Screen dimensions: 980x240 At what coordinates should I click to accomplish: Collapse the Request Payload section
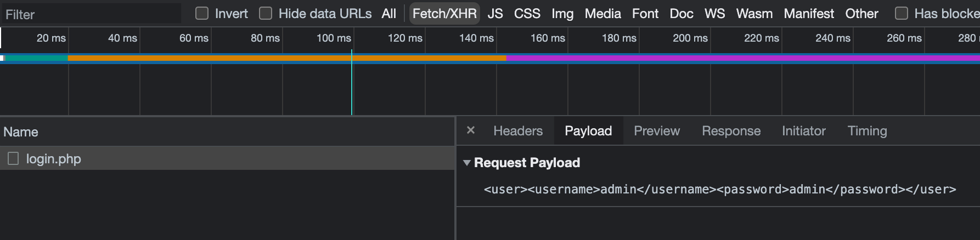467,163
